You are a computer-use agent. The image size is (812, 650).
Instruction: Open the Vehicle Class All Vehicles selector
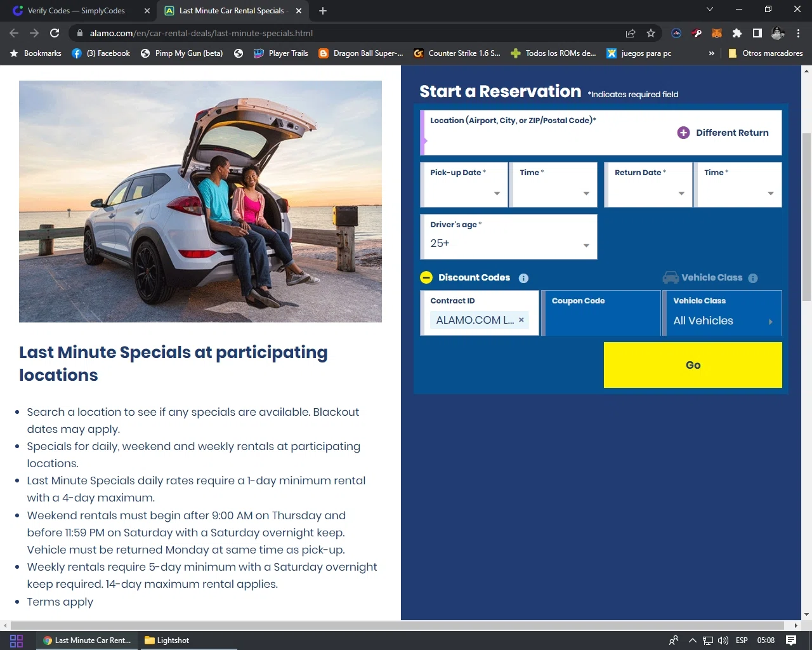coord(723,313)
